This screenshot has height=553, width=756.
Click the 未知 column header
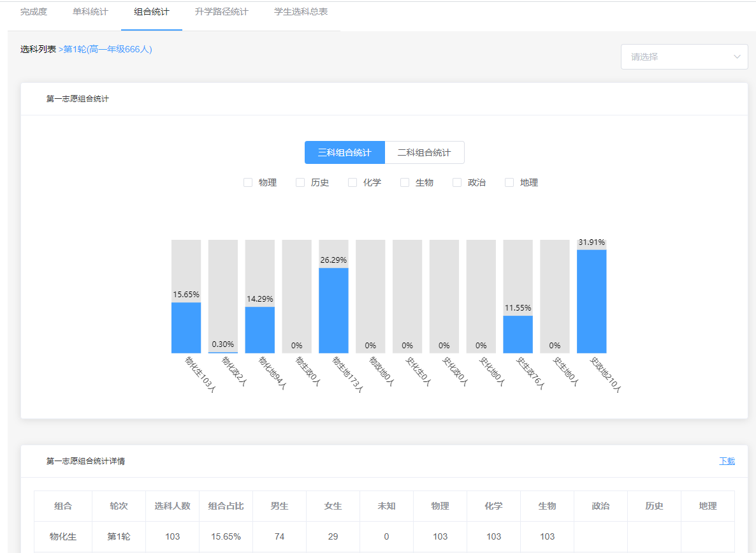click(x=386, y=506)
